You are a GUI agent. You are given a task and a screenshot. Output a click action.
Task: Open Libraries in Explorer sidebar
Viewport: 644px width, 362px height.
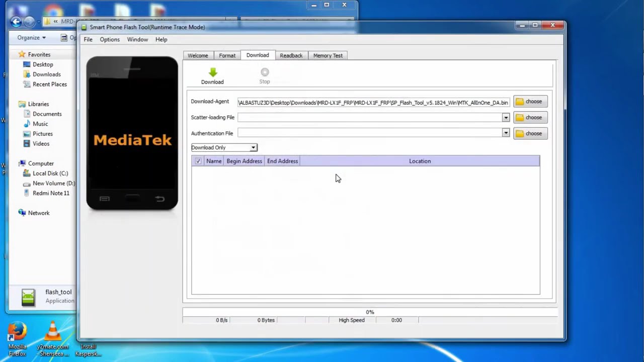click(38, 104)
